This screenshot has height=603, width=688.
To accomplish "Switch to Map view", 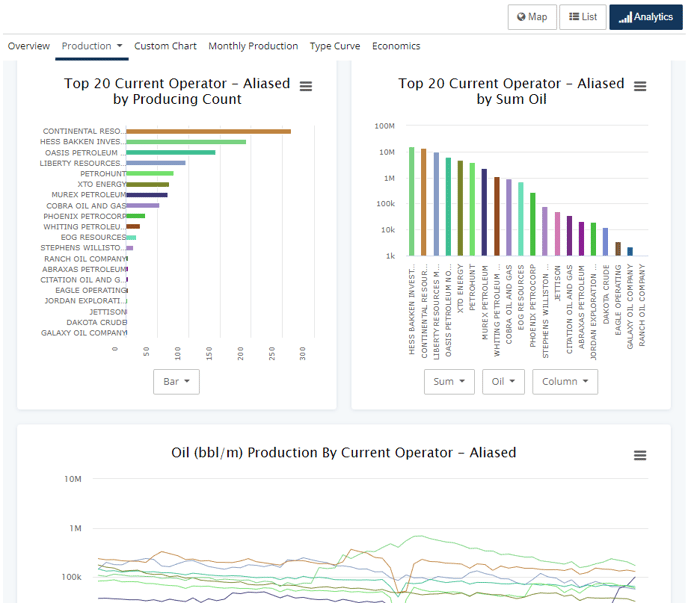I will tap(532, 17).
